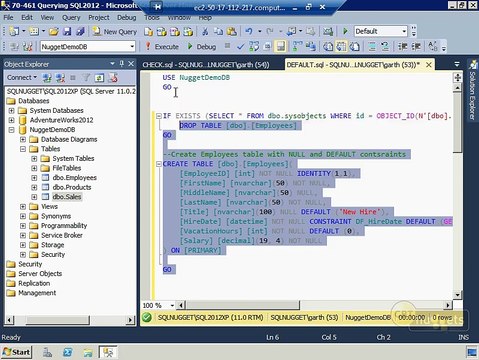
Task: Open the Edit menu
Action: 27,18
